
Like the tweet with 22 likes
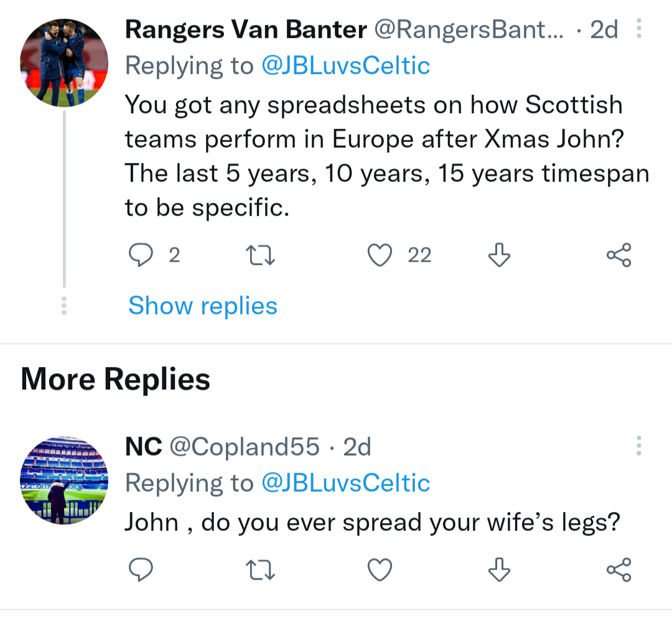pos(380,255)
